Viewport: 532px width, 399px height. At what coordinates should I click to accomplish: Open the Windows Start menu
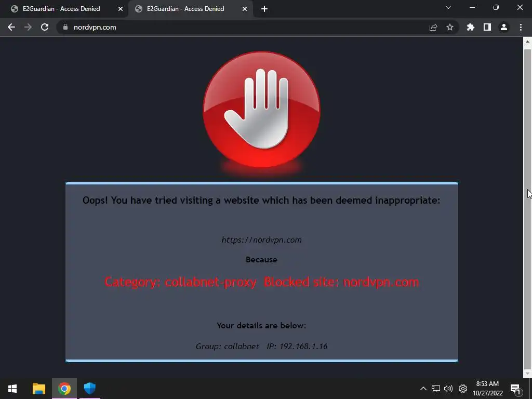12,389
